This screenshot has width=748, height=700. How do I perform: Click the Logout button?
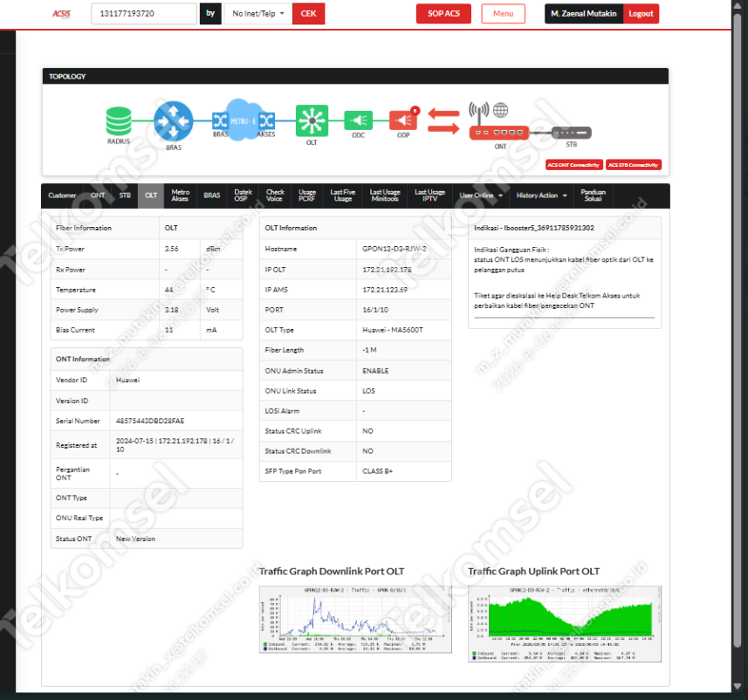coord(641,14)
